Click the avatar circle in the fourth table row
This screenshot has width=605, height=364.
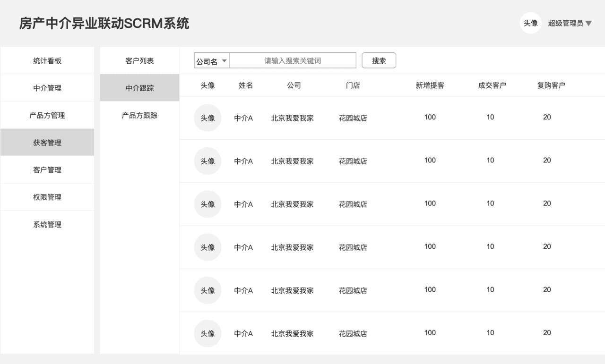207,247
